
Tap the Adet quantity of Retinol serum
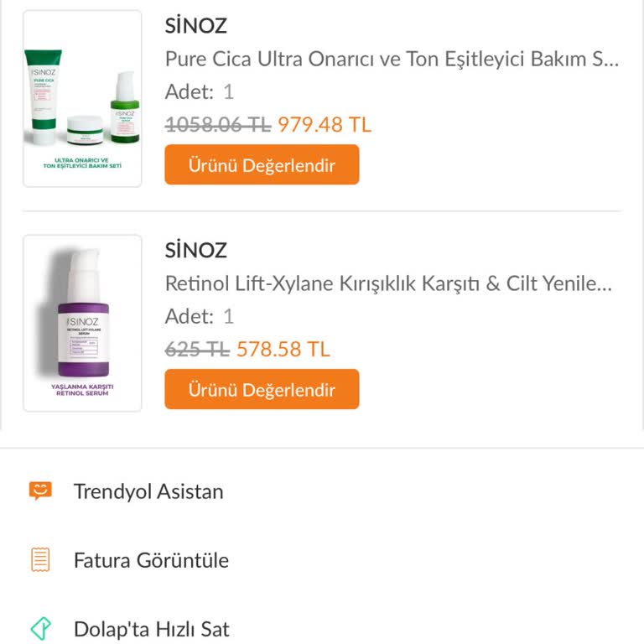pos(200,316)
